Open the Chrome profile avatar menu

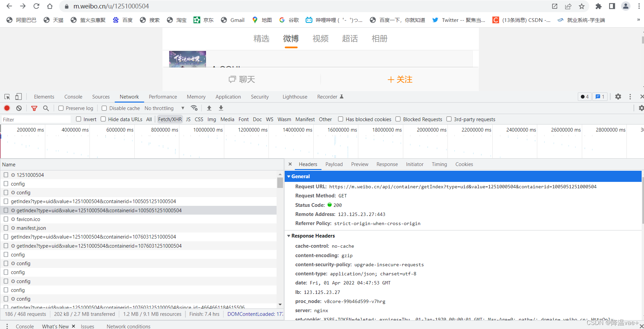(x=625, y=6)
